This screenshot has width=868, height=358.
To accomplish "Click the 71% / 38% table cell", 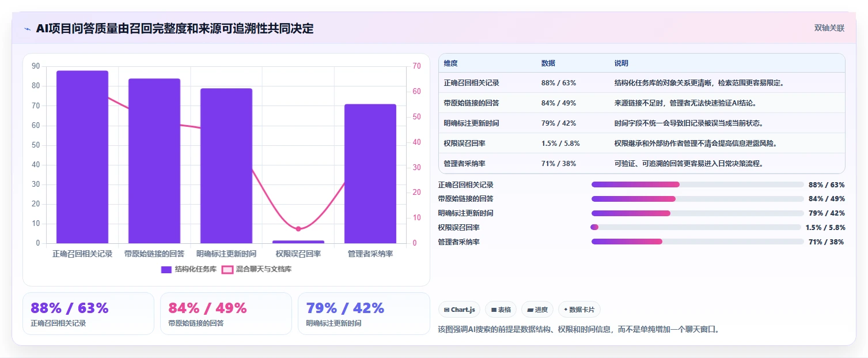I will (x=559, y=164).
